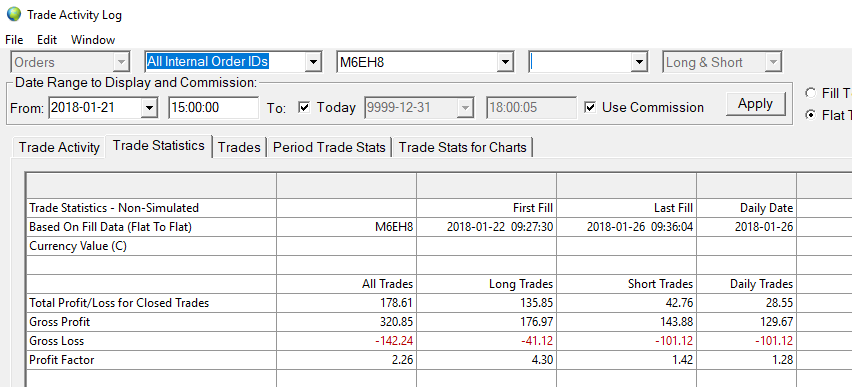Click the Gross Profit row label

point(151,322)
